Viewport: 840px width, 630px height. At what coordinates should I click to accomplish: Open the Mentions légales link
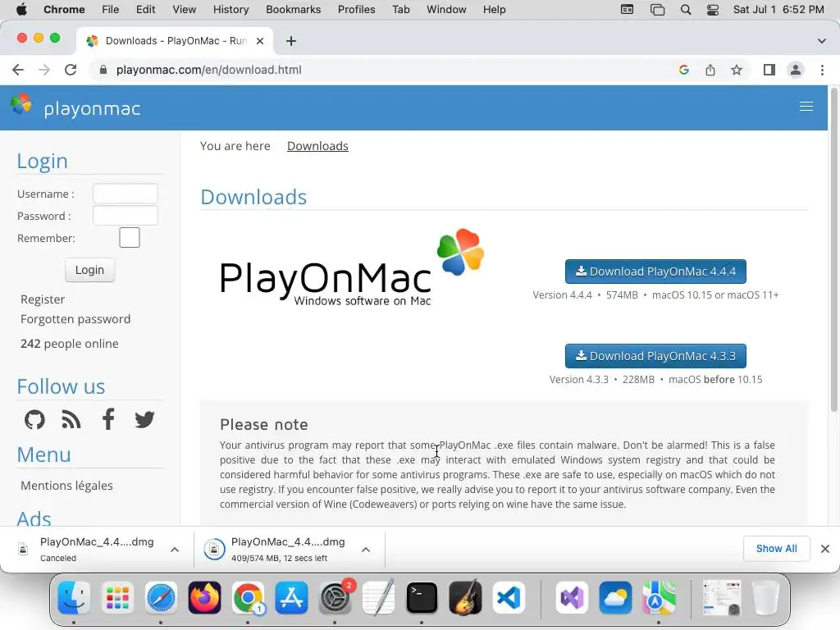(x=67, y=486)
